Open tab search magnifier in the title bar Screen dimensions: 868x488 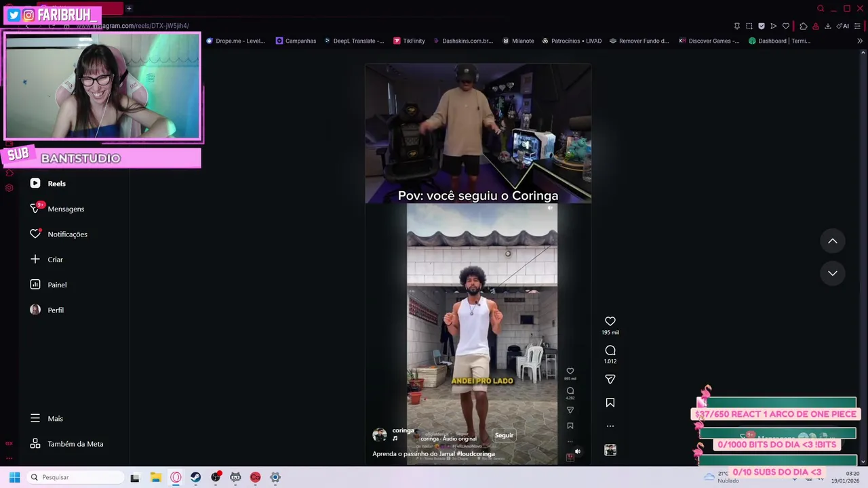(821, 8)
